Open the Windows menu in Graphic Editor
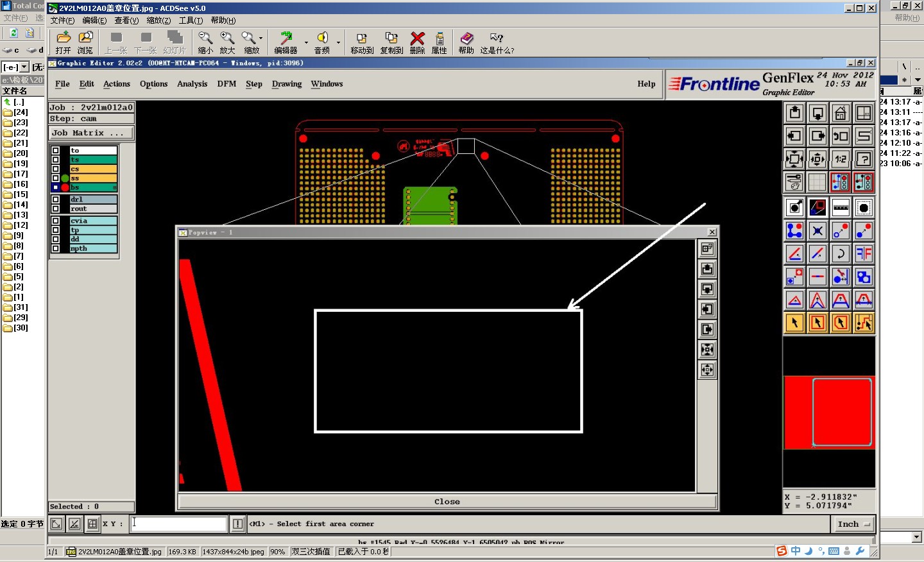Screen dimensions: 924x562 [327, 84]
